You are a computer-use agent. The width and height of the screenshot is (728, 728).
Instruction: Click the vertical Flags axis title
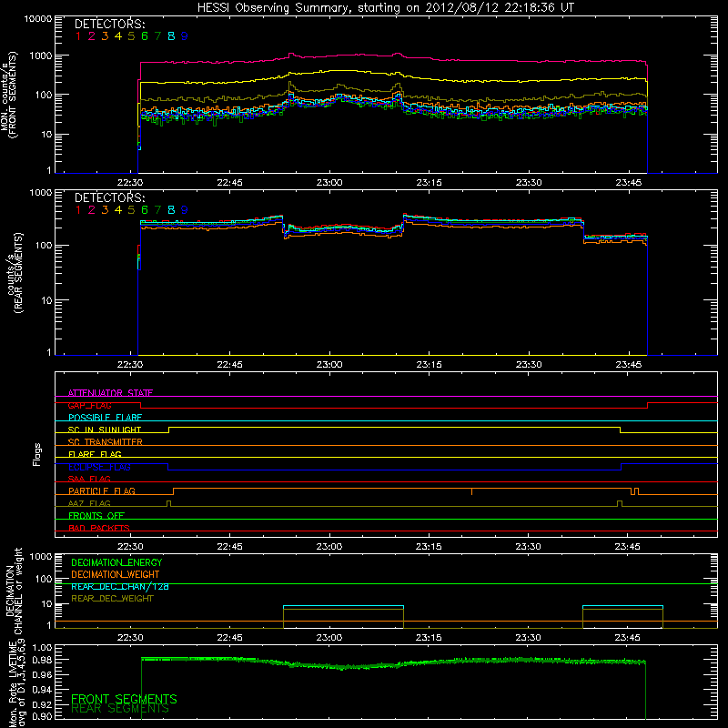coord(36,454)
